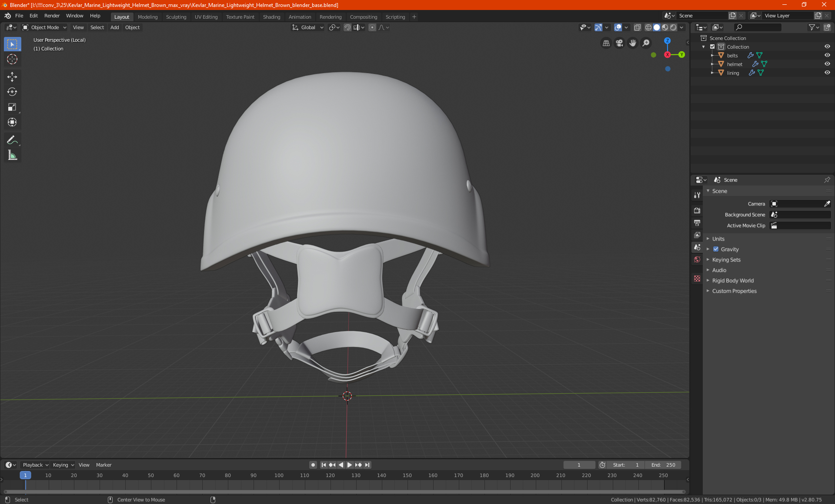Open the pivot point dropdown
The height and width of the screenshot is (504, 835).
(x=334, y=27)
